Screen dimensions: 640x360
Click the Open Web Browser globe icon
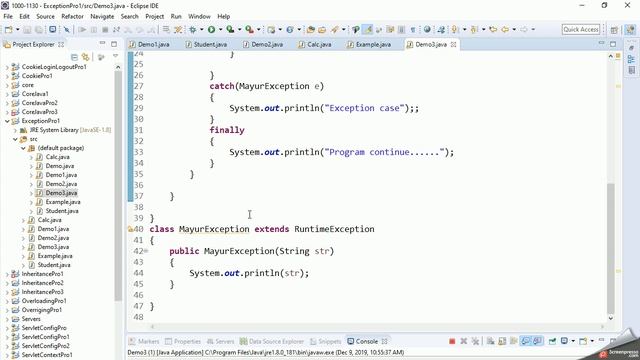(427, 29)
